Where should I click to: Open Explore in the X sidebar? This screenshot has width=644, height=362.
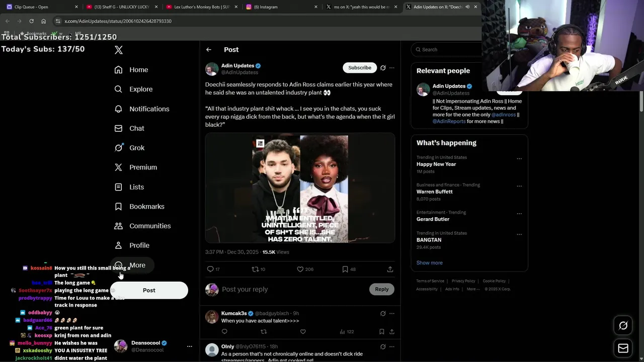[133, 89]
